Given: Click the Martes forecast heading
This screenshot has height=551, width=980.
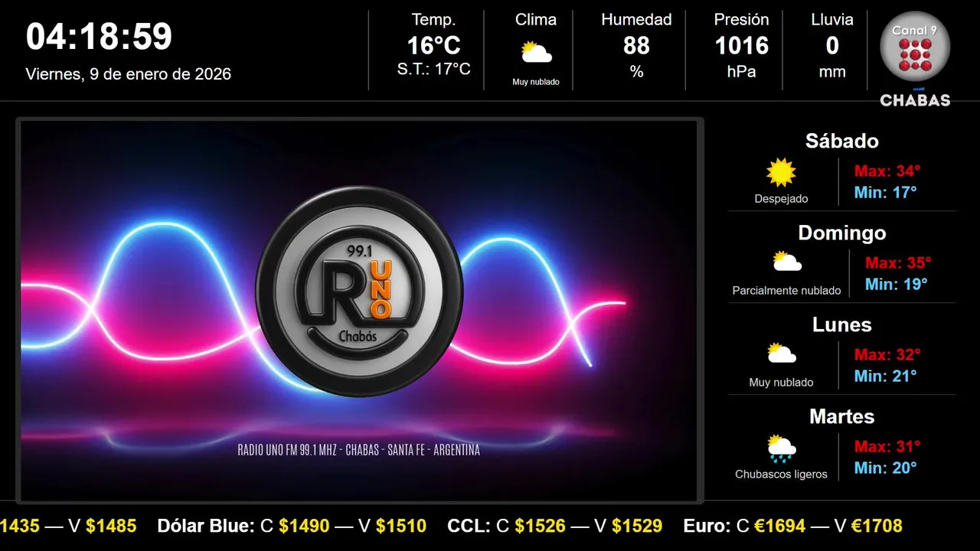Looking at the screenshot, I should (x=842, y=416).
